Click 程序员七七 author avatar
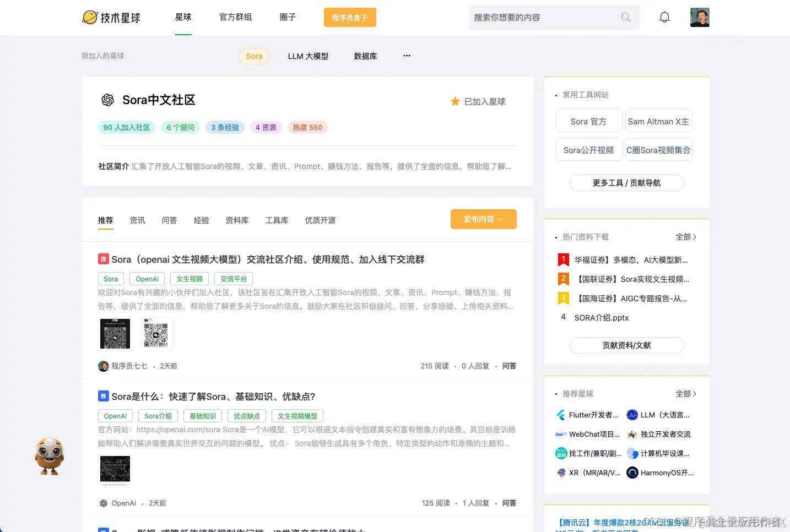The height and width of the screenshot is (532, 790). (x=104, y=366)
